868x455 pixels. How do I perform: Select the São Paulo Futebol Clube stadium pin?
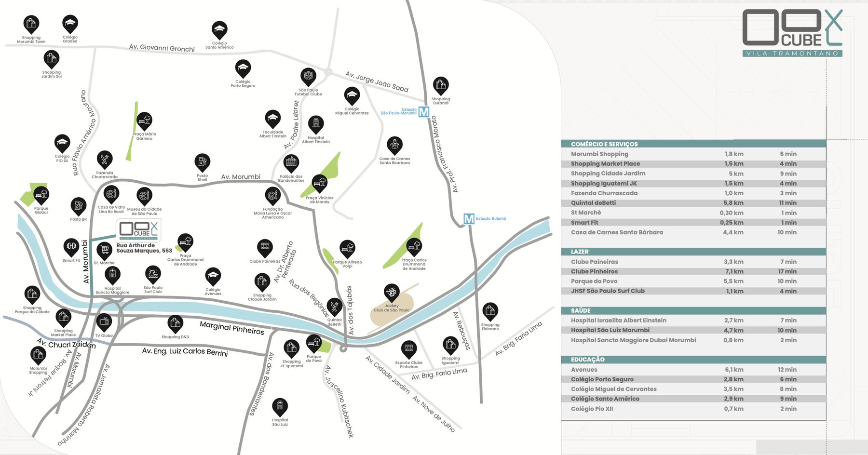(308, 77)
